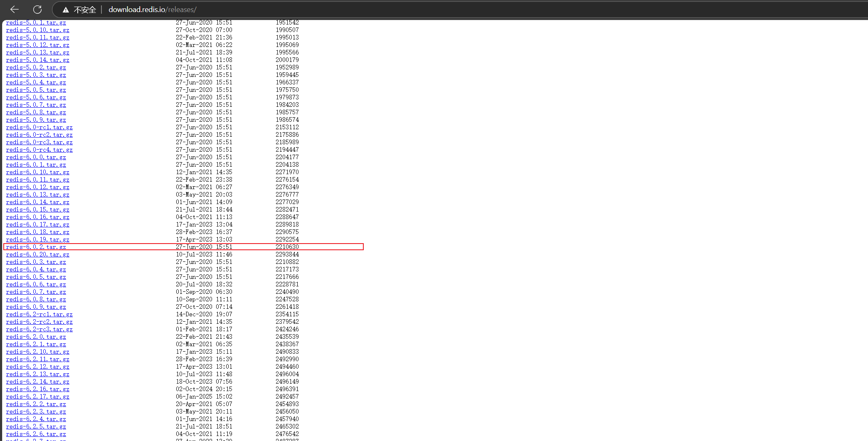Focus the address bar URL download.redis.io/releases/
The image size is (868, 441).
click(x=153, y=10)
